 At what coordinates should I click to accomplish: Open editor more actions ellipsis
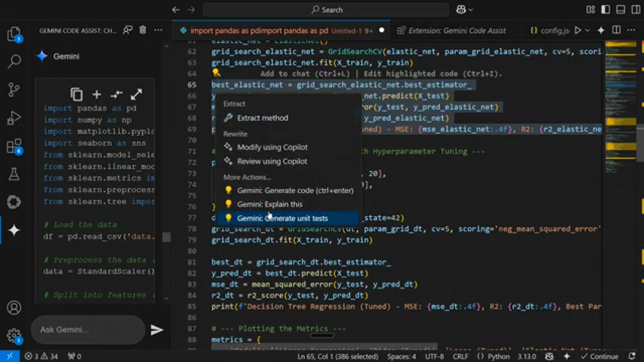pos(631,31)
